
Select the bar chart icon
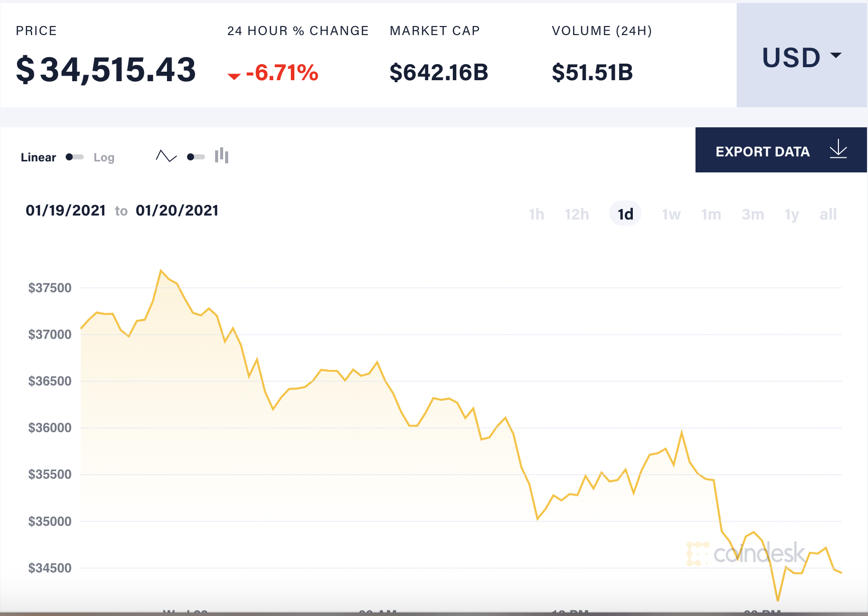222,156
